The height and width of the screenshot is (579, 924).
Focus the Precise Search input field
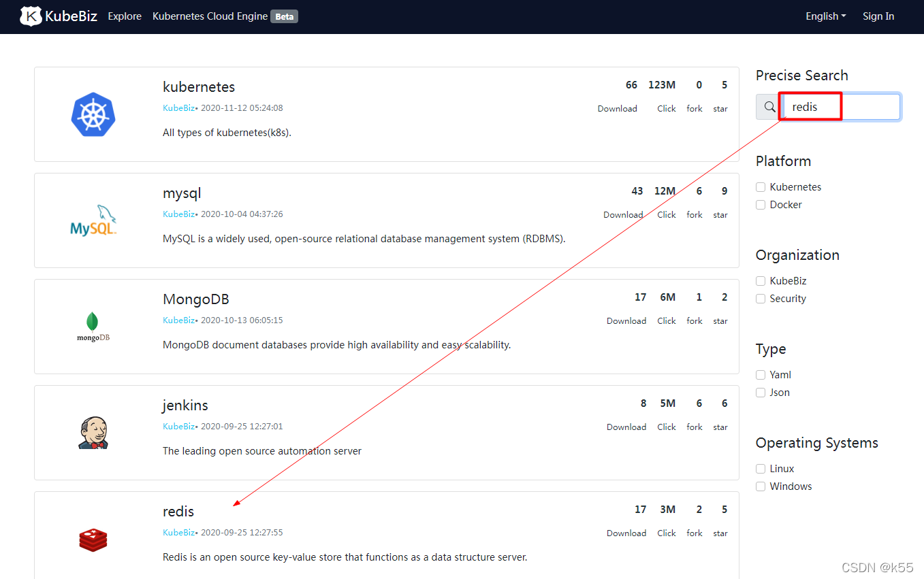point(842,107)
